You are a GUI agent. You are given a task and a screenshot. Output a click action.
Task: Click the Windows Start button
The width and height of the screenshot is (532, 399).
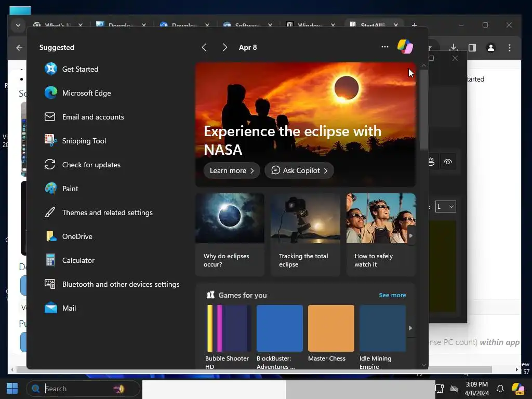point(12,389)
